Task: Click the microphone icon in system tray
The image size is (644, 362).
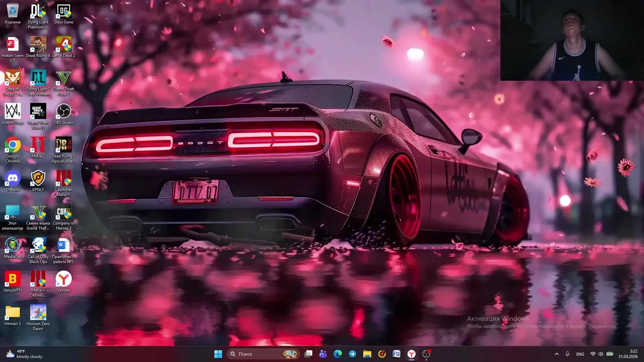Action: 568,354
